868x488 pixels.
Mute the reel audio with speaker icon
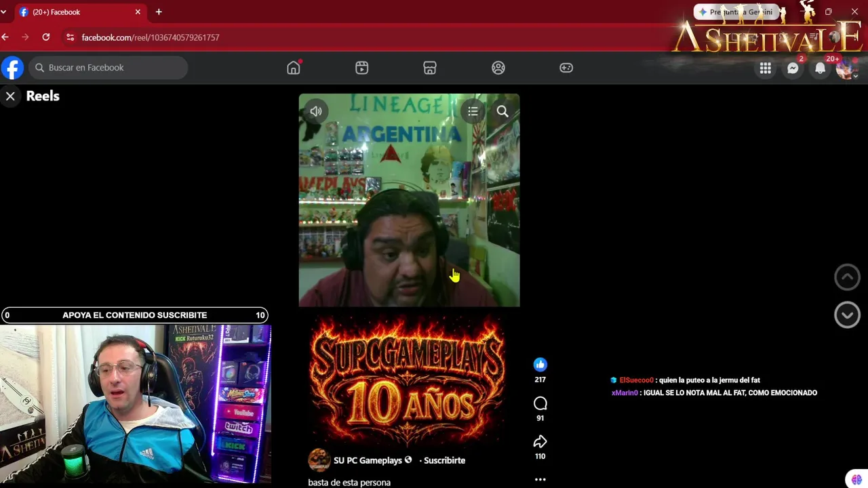click(x=316, y=111)
